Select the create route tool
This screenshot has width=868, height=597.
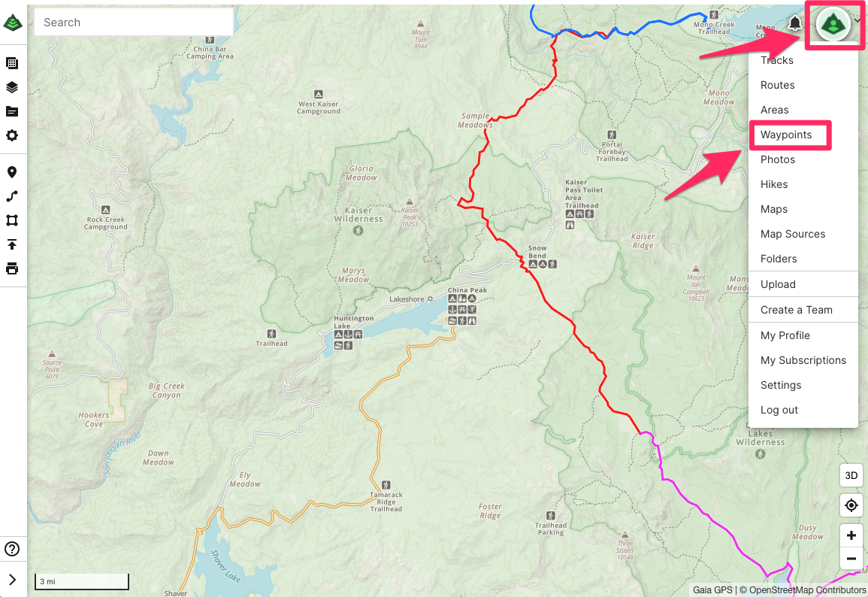11,196
